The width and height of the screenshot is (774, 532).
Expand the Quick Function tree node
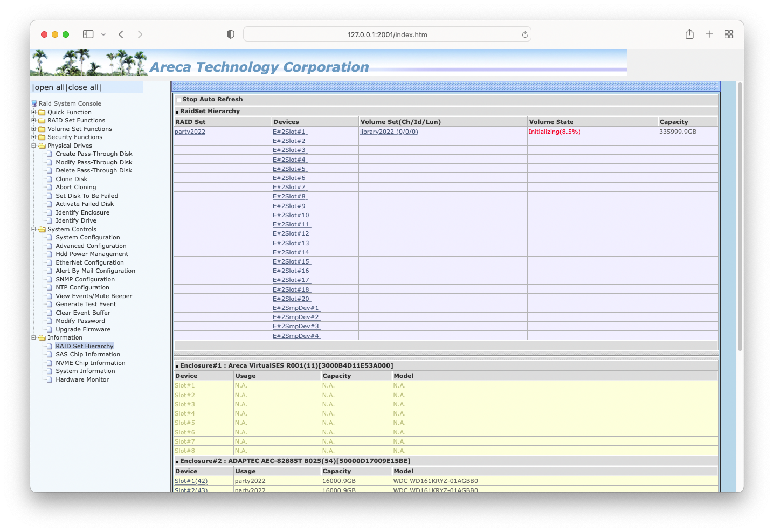33,112
